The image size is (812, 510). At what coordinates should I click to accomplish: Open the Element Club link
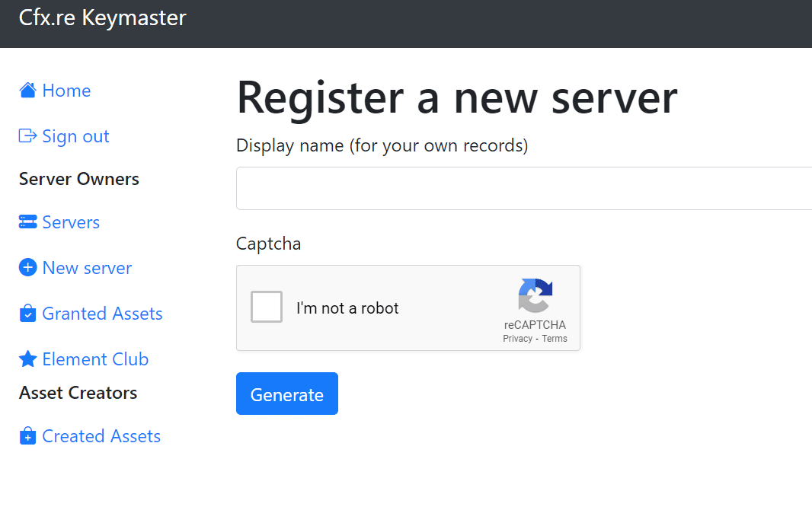[x=95, y=359]
